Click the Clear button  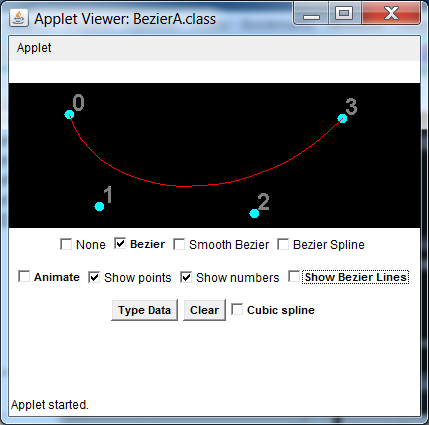(x=204, y=310)
